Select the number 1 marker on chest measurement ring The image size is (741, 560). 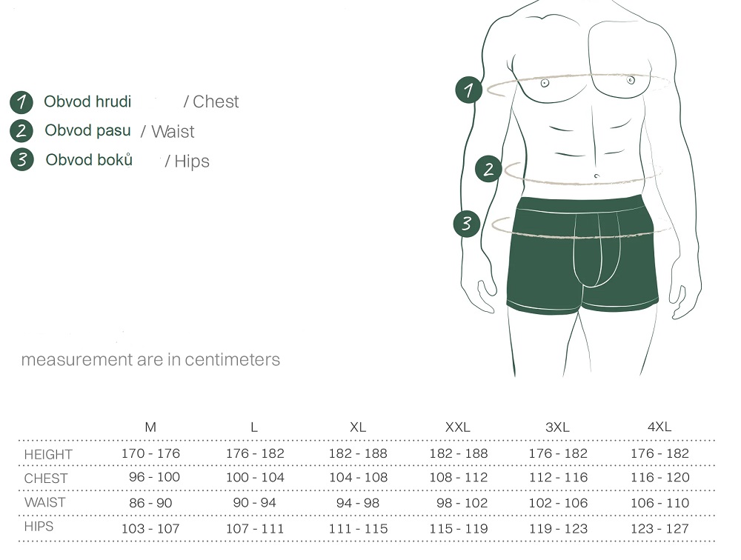468,90
